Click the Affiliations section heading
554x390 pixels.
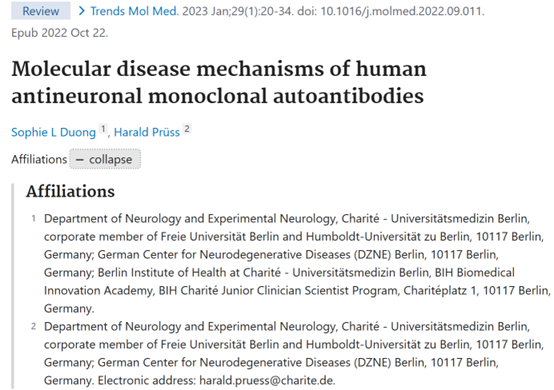70,191
